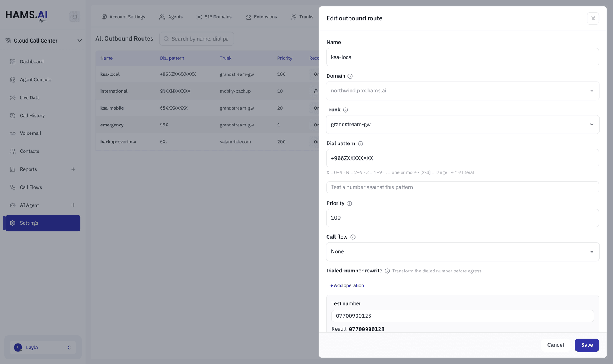Screen dimensions: 613x364
Task: Click the Agent Console headset icon
Action: pos(13,80)
